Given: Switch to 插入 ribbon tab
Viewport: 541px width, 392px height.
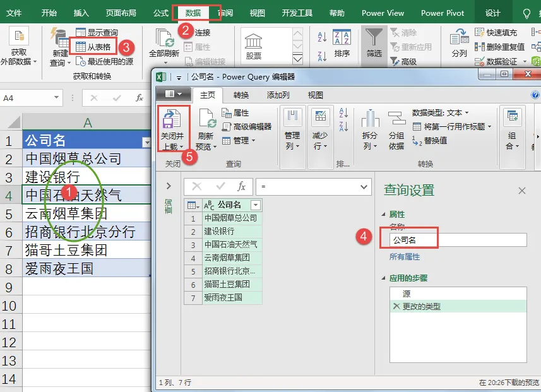Looking at the screenshot, I should tap(81, 13).
